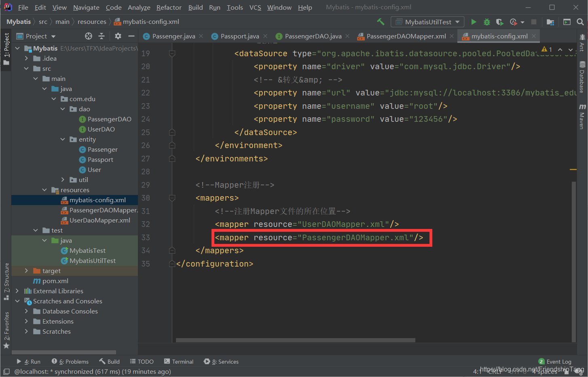Open the Terminal tool window

tap(179, 362)
